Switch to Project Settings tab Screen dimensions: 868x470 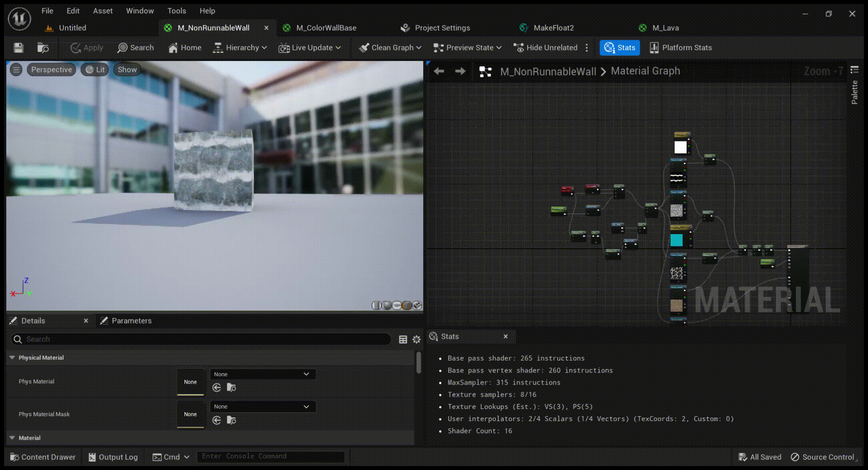[x=442, y=28]
